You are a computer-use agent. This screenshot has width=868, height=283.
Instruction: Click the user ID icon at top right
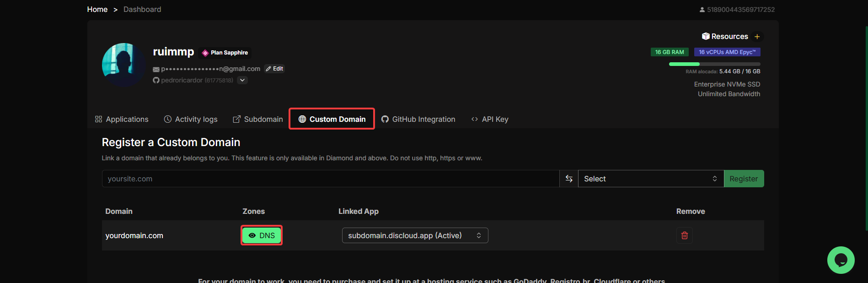tap(702, 10)
